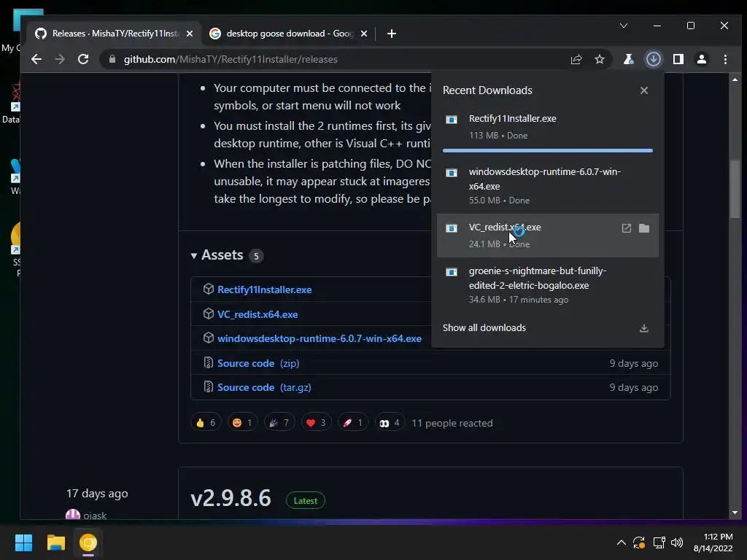Open windowsdesktop-runtime download entry
This screenshot has height=560, width=747.
coord(547,186)
